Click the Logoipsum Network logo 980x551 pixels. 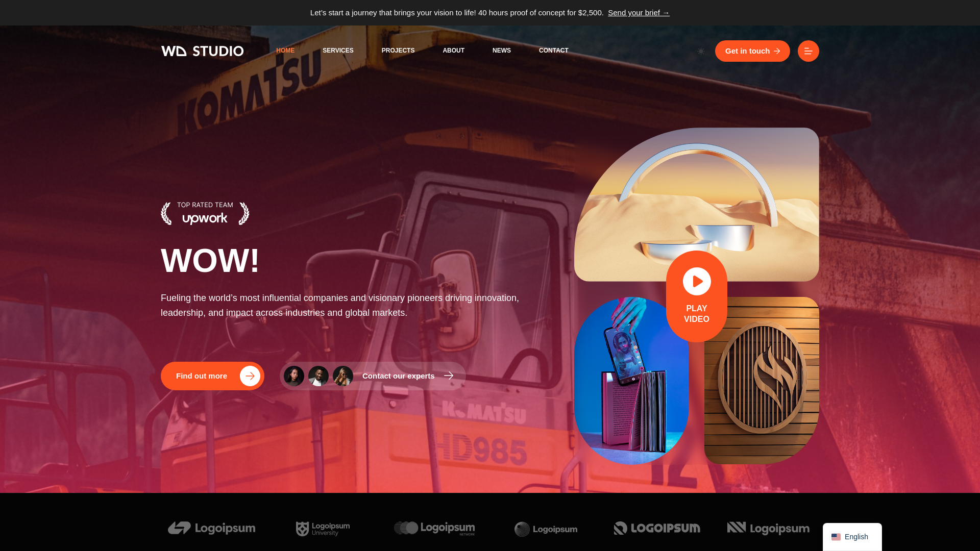(434, 529)
